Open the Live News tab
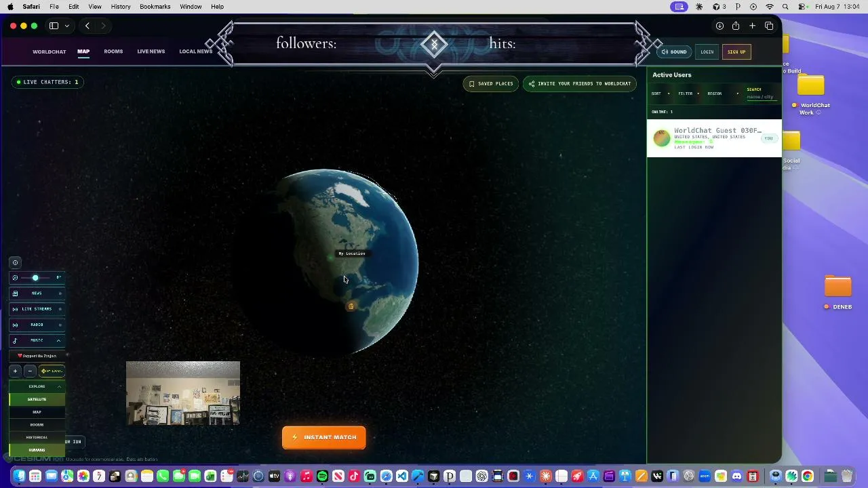Image resolution: width=868 pixels, height=488 pixels. pos(151,52)
